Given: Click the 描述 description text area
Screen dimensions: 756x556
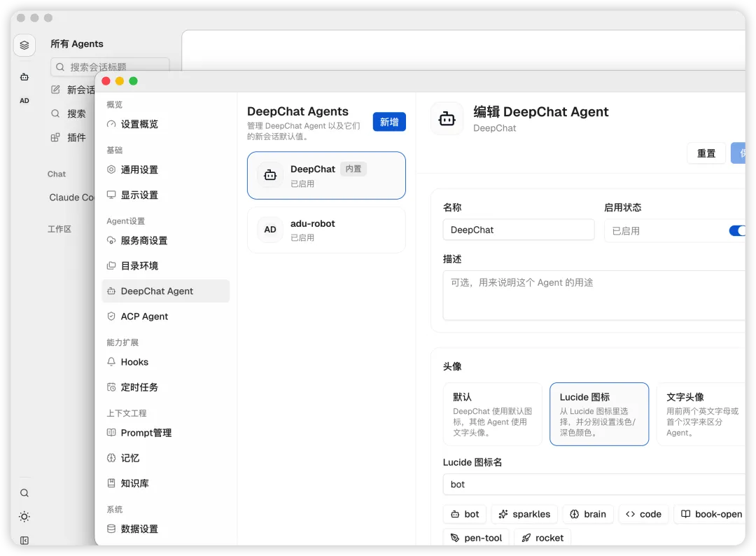Looking at the screenshot, I should click(594, 295).
